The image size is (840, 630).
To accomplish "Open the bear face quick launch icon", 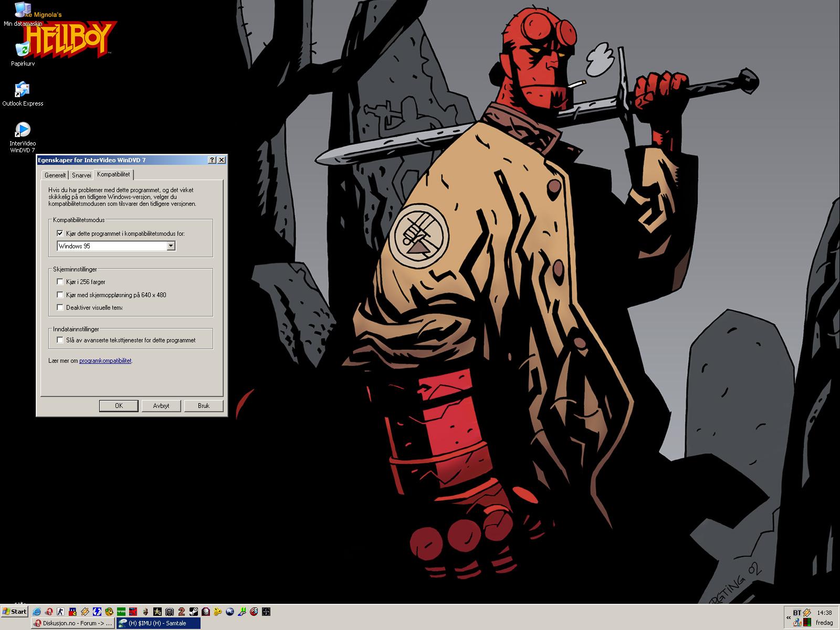I will click(x=109, y=612).
